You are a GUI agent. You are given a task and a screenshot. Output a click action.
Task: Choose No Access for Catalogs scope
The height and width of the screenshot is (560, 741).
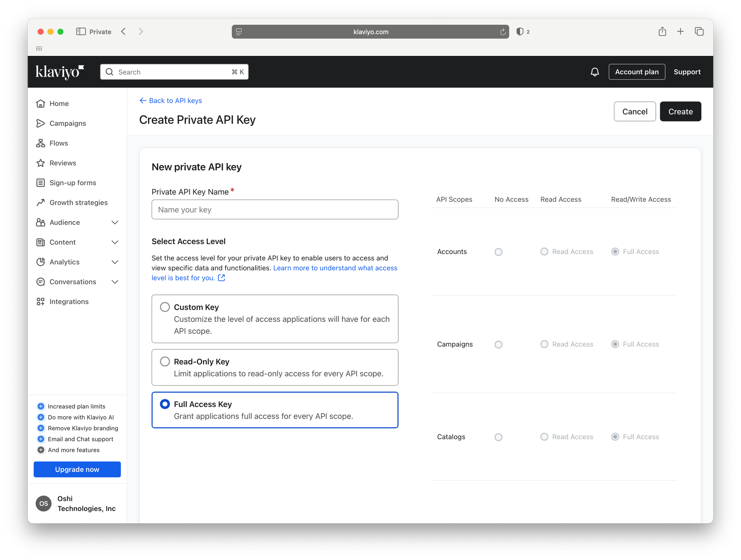499,437
